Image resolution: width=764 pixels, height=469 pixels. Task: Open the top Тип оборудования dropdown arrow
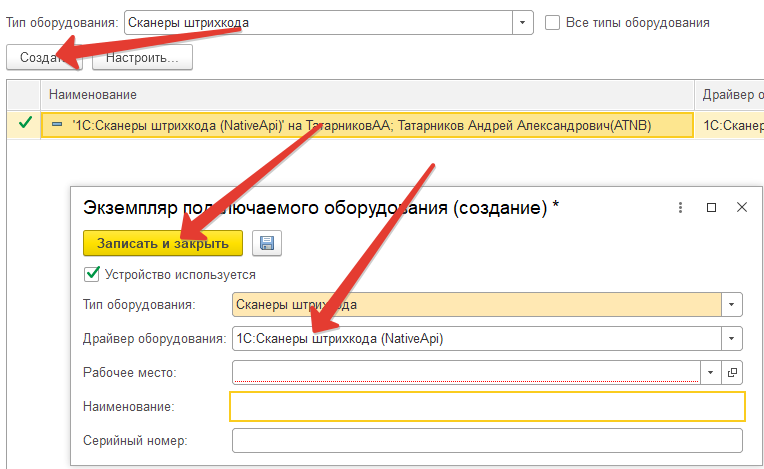[x=522, y=23]
